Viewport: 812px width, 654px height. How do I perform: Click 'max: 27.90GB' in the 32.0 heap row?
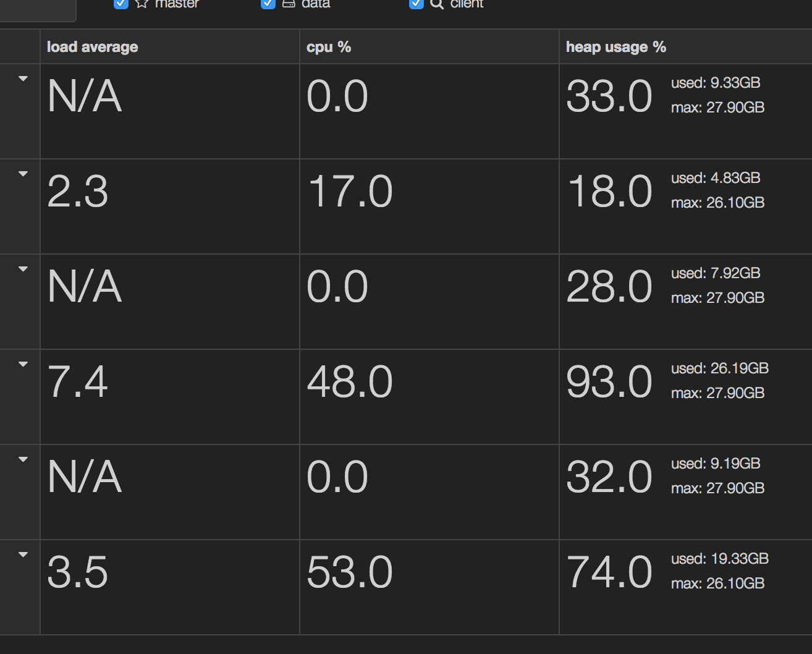pos(718,488)
